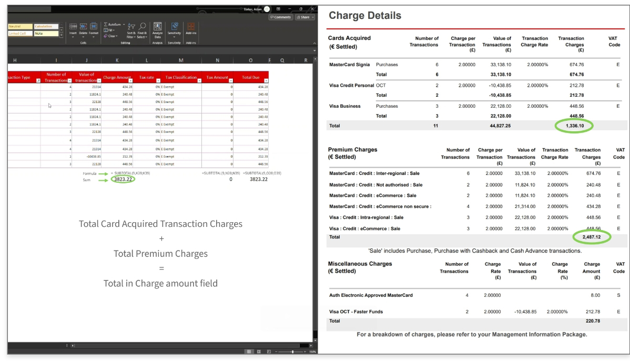Click the zoom slider handle
This screenshot has height=364, width=630.
292,351
